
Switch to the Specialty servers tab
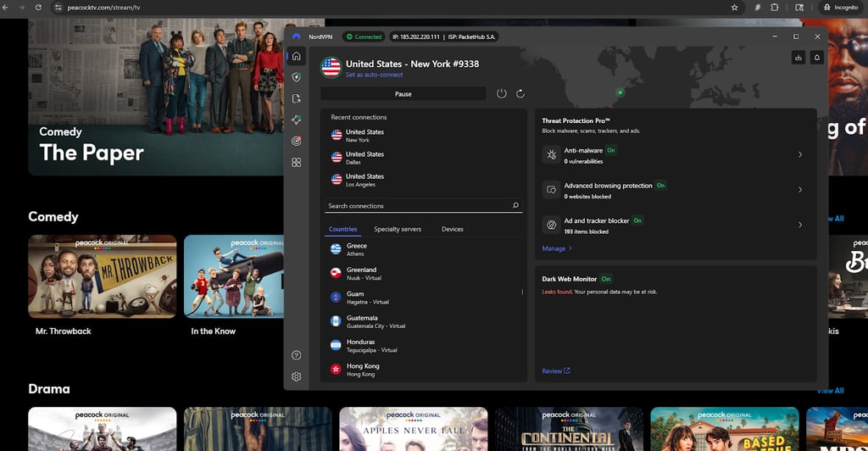click(398, 229)
